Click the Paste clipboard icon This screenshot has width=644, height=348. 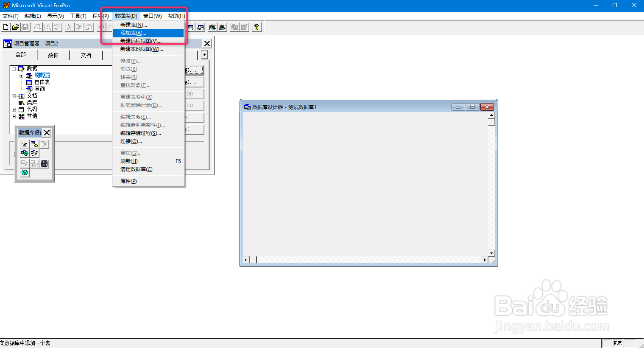point(89,27)
